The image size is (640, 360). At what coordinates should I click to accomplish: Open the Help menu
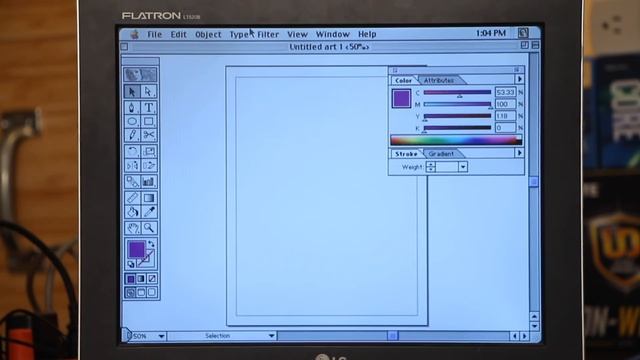point(367,34)
